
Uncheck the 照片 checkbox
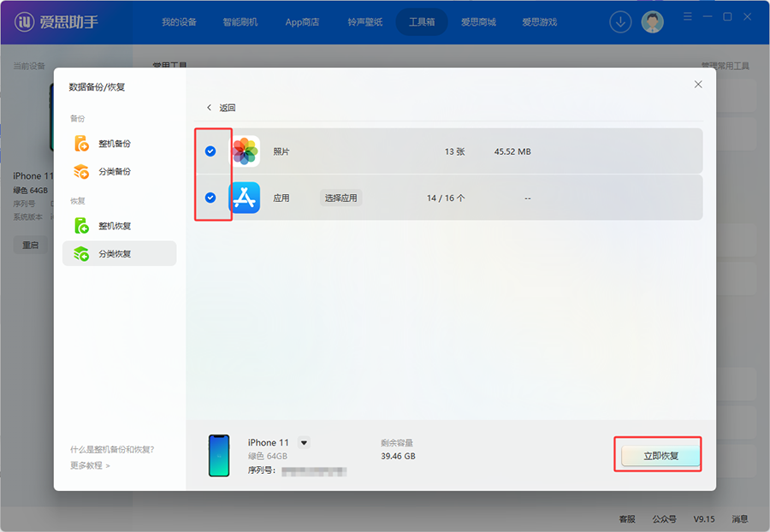coord(210,151)
